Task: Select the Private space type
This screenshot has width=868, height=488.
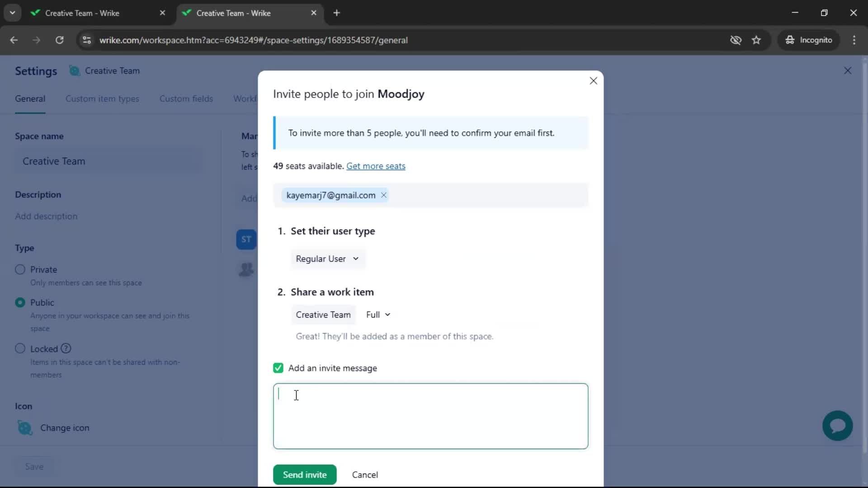Action: pos(20,269)
